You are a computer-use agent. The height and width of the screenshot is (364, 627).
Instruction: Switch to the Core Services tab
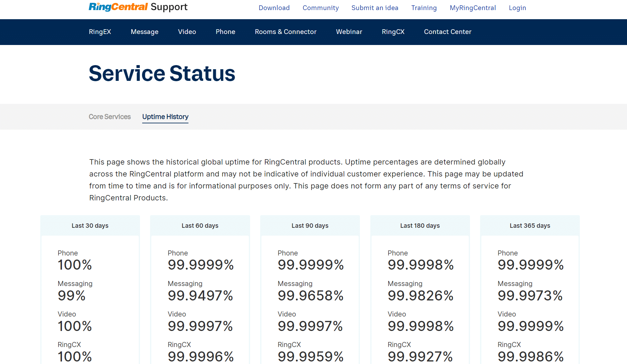click(109, 117)
